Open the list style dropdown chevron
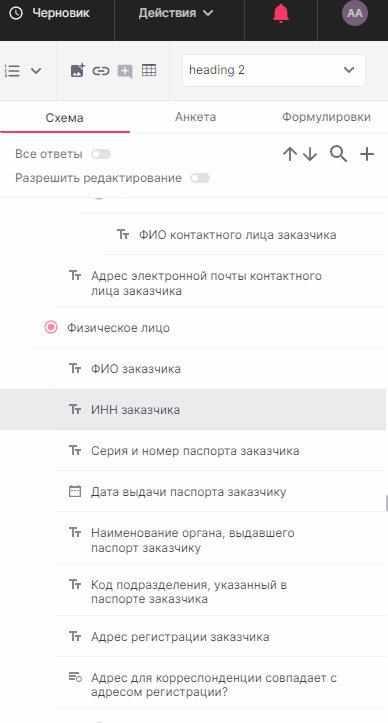 [x=36, y=71]
